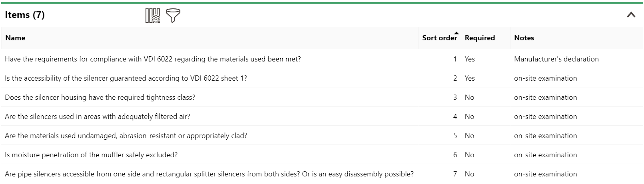Click the Manufacturer's declaration note
This screenshot has width=644, height=184.
tap(556, 59)
